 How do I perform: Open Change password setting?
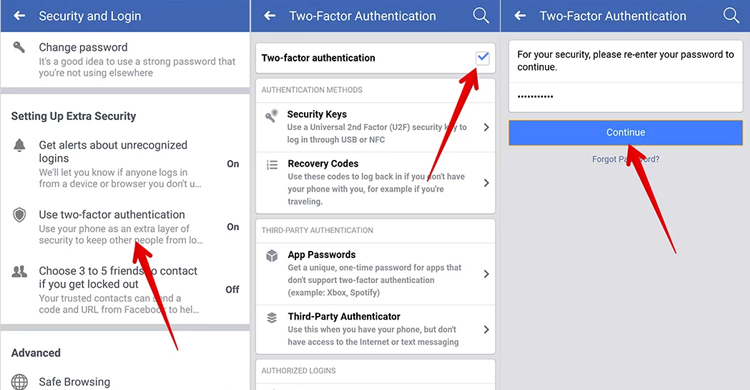(125, 59)
